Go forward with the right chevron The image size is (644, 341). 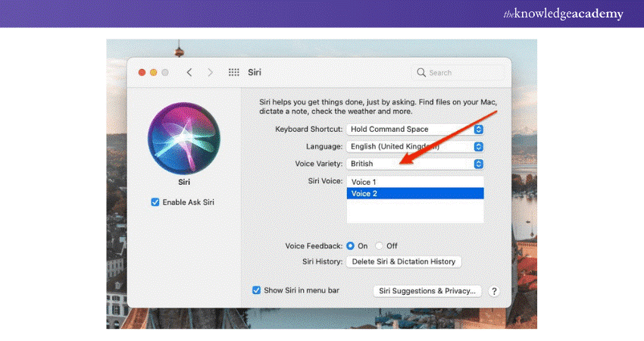(x=211, y=72)
